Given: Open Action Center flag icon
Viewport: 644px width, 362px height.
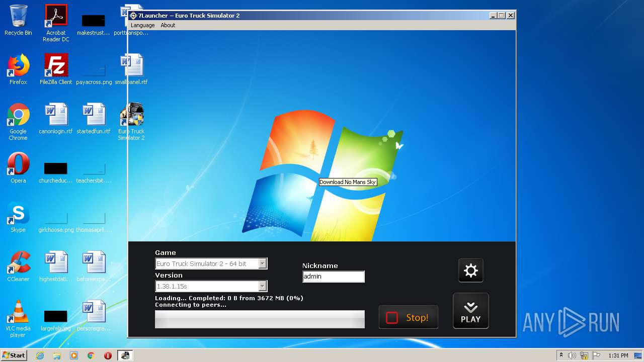Looking at the screenshot, I should point(596,355).
